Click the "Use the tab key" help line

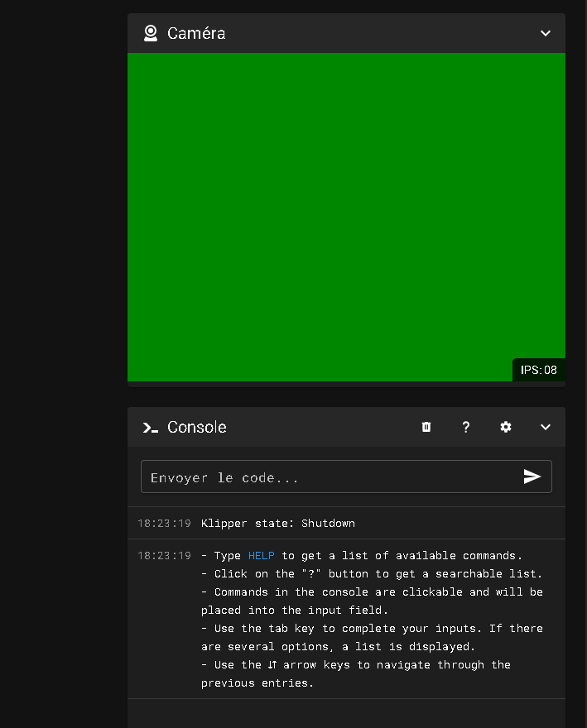[372, 638]
